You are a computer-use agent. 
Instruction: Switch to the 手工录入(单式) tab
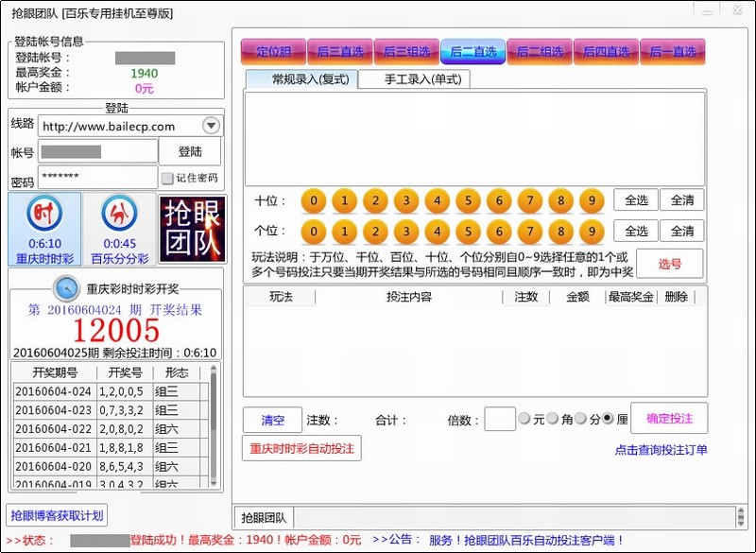coord(414,79)
